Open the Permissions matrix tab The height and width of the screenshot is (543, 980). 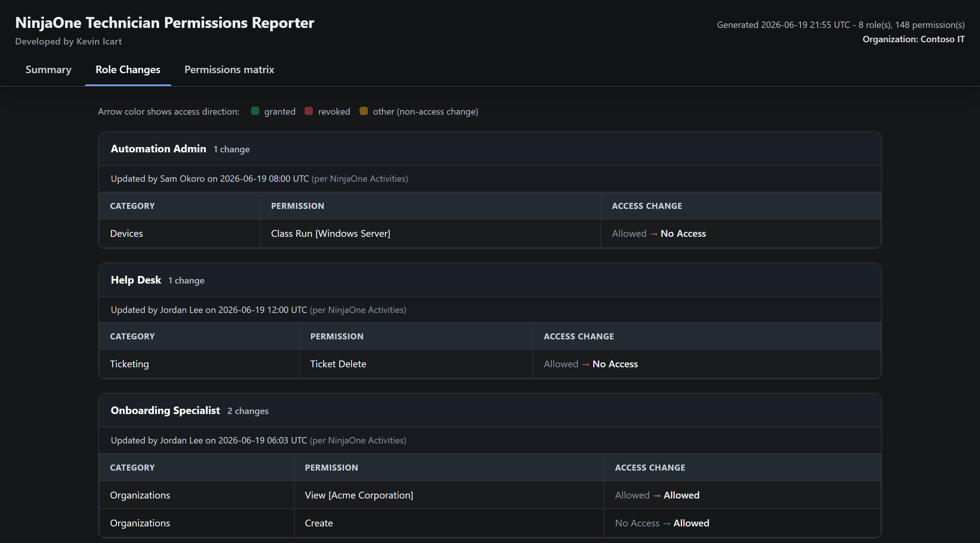click(x=229, y=70)
